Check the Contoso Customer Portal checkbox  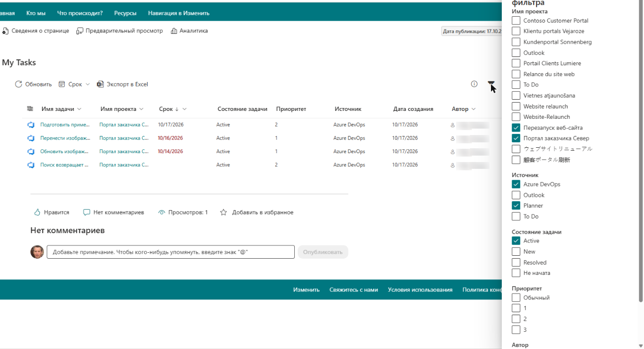click(516, 21)
